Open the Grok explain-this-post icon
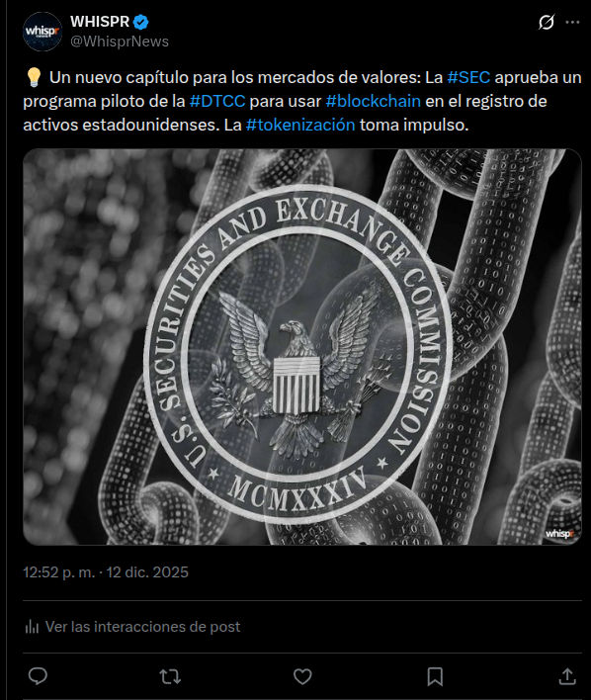Viewport: 591px width, 700px height. tap(547, 22)
